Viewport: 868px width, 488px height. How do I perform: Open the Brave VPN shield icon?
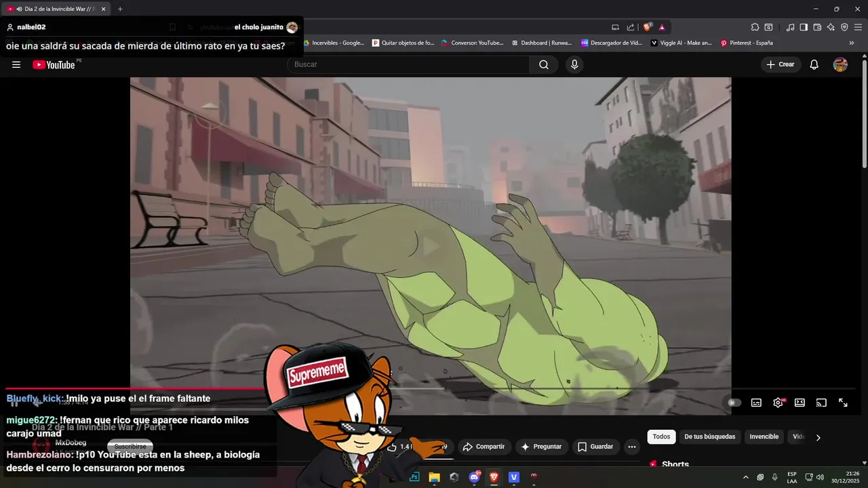tap(844, 27)
